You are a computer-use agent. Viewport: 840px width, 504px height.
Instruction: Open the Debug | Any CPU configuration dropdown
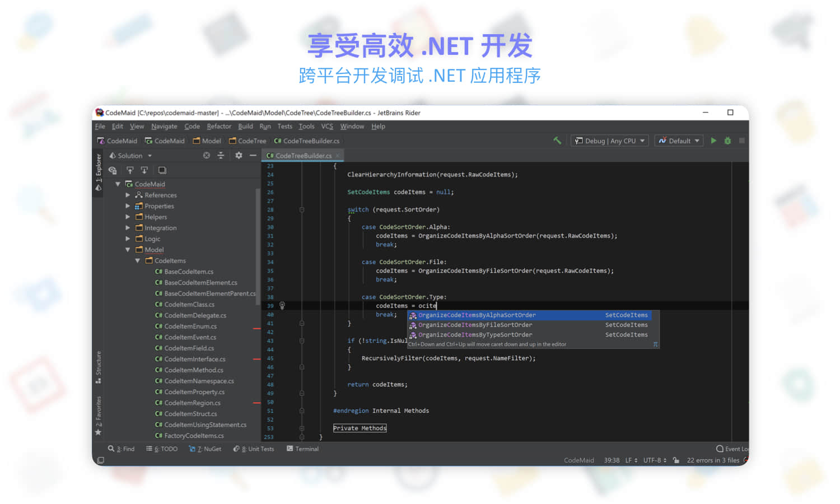[610, 141]
